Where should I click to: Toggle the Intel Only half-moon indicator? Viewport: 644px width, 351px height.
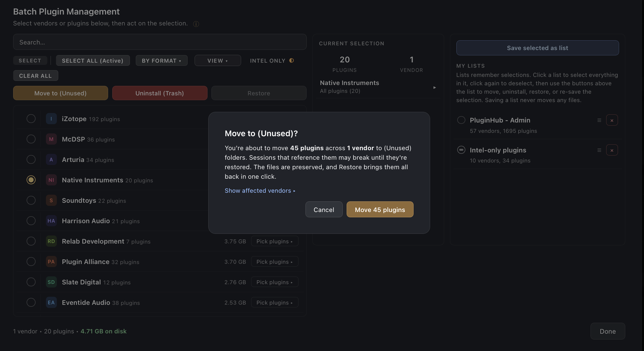[291, 60]
